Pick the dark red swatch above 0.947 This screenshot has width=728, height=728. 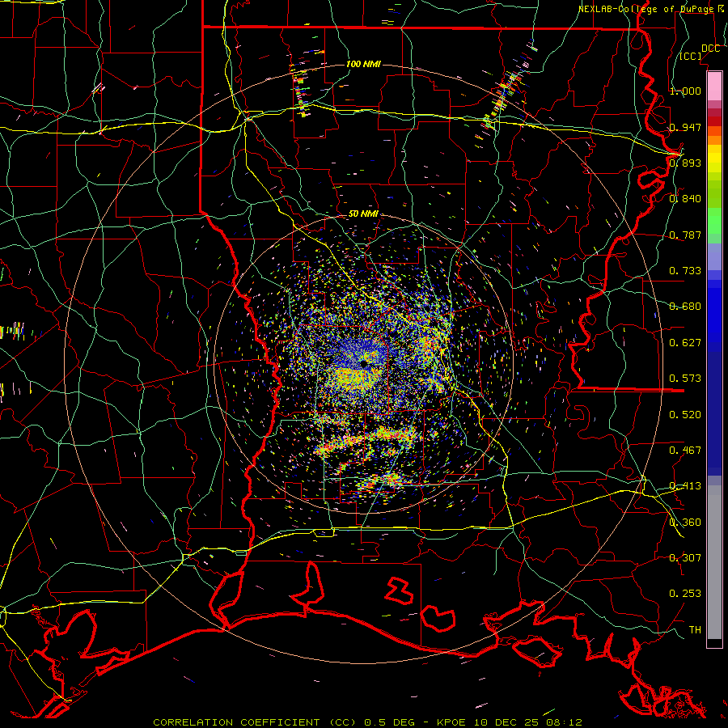pyautogui.click(x=714, y=121)
